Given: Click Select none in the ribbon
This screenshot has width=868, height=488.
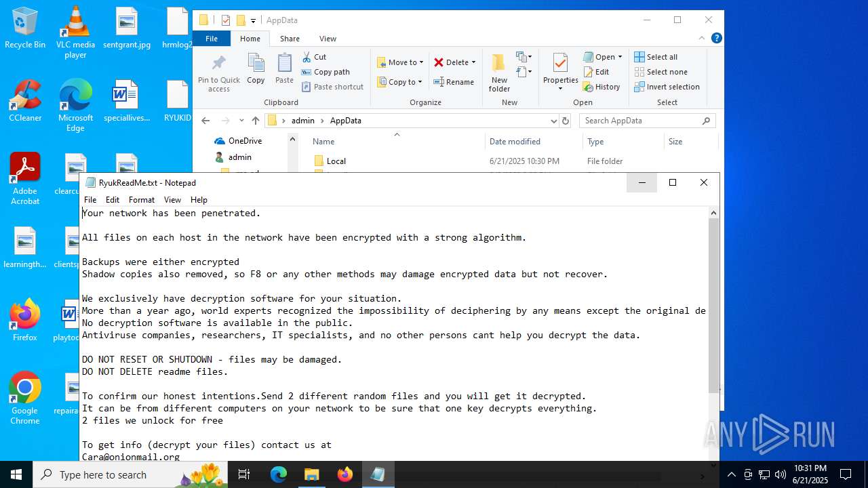Looking at the screenshot, I should point(661,72).
